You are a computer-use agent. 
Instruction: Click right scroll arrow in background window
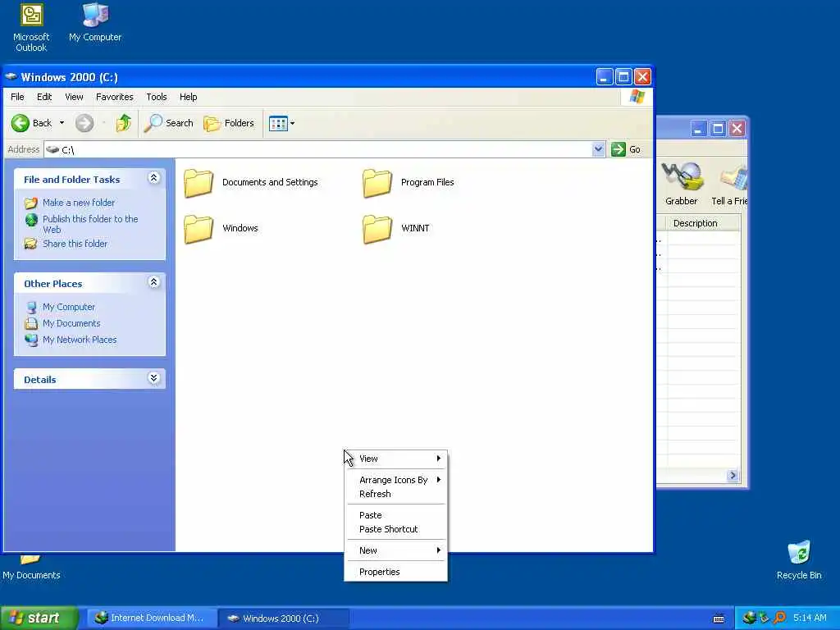pos(733,475)
